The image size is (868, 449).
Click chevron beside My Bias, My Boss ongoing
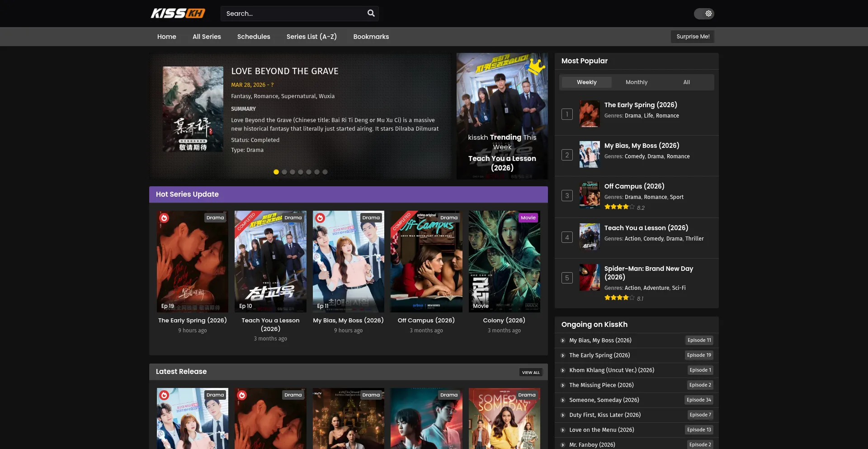[x=563, y=340]
